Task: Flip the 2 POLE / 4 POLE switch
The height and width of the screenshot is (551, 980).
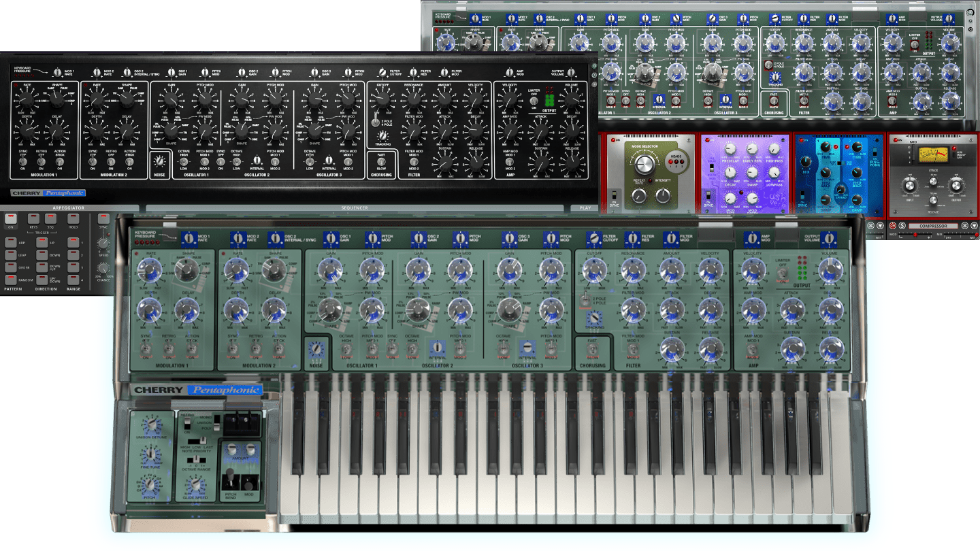Action: tap(585, 300)
